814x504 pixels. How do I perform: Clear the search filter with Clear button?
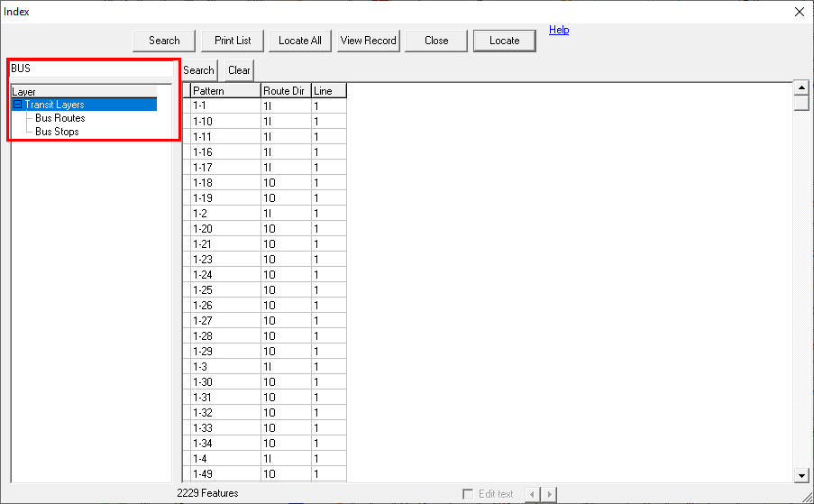[x=239, y=70]
